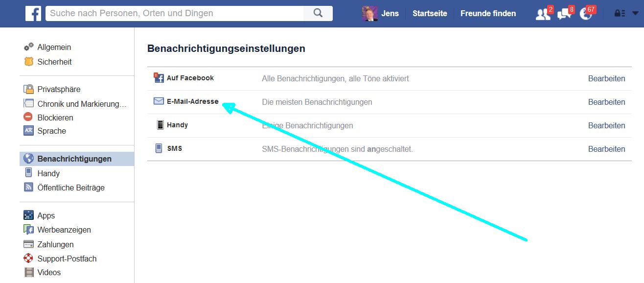Click the sidebar Handy phone icon
Screen dimensions: 644x283
[28, 173]
